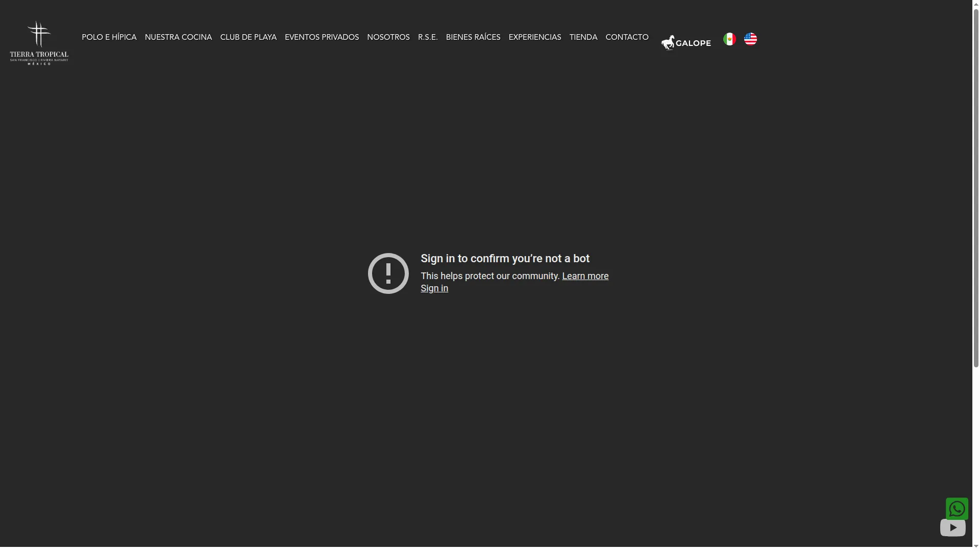980x551 pixels.
Task: Open Eventos Privados page
Action: 322,37
